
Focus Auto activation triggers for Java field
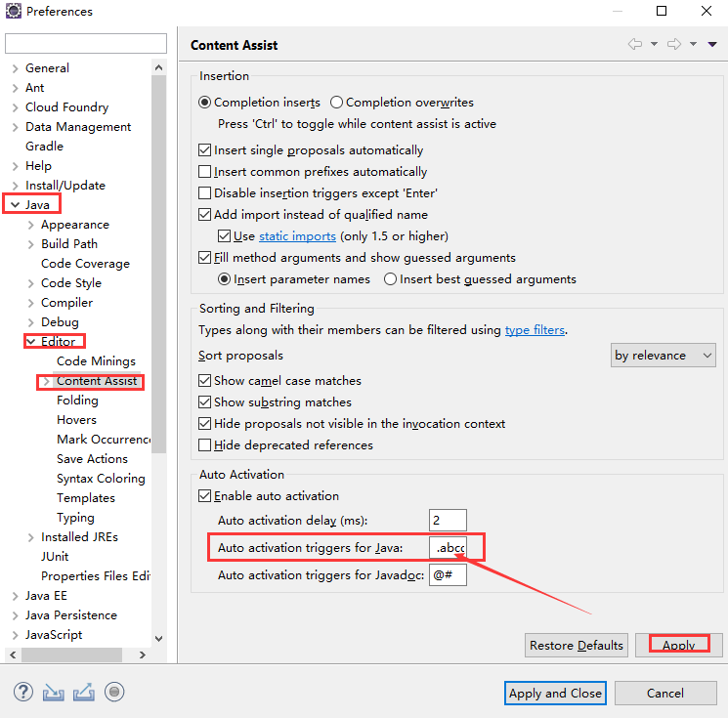pyautogui.click(x=448, y=548)
